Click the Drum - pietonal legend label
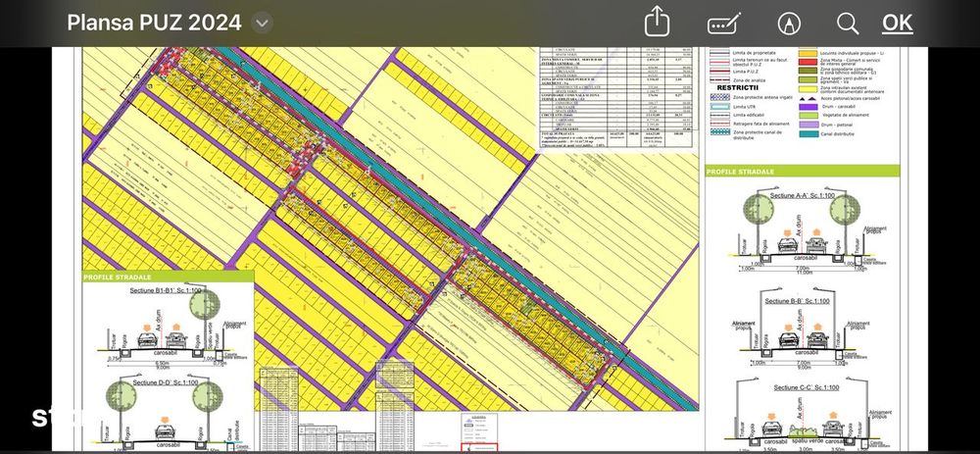The image size is (980, 454). click(837, 125)
